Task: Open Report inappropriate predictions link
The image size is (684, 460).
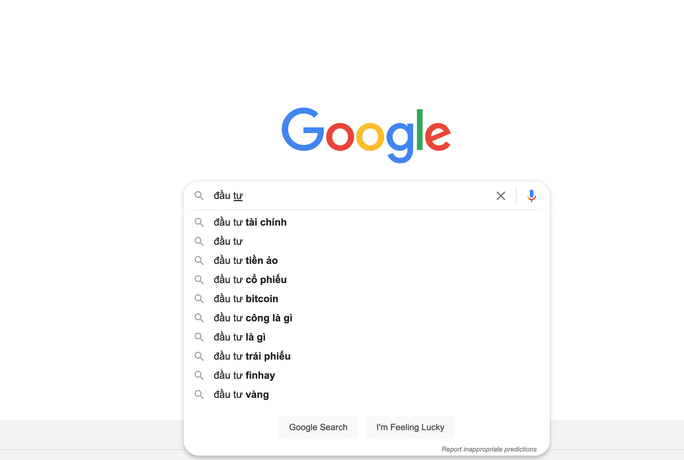Action: [489, 449]
